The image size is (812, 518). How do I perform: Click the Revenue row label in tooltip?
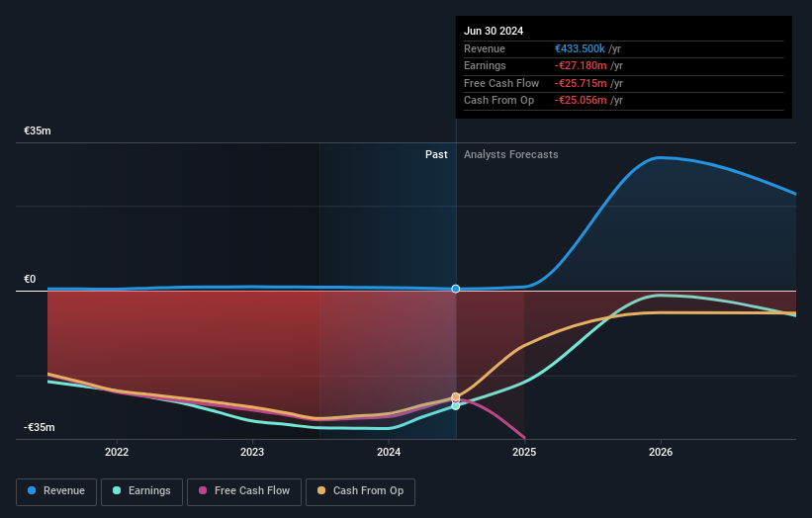[x=485, y=48]
